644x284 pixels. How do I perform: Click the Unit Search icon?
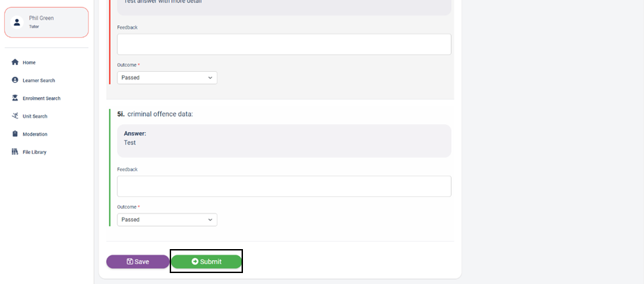(15, 116)
